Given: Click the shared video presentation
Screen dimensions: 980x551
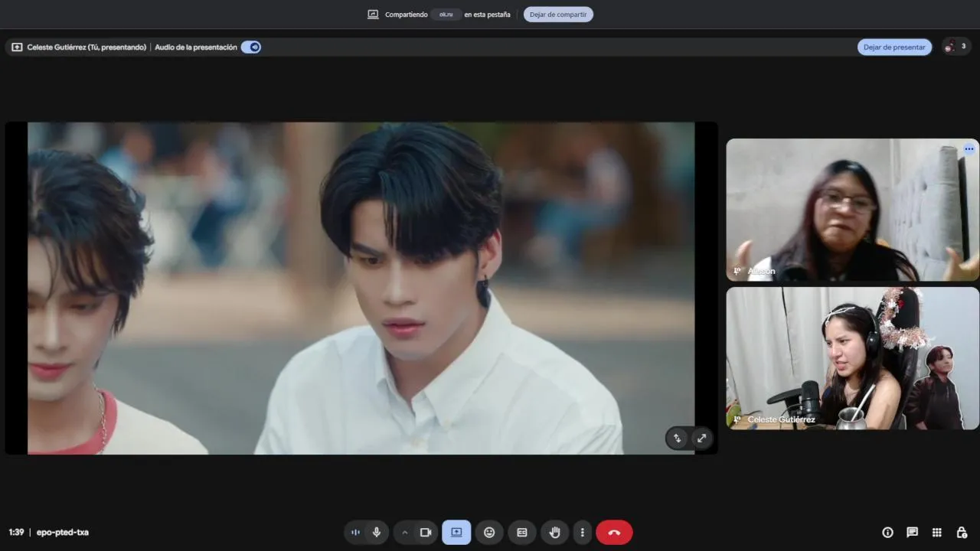Looking at the screenshot, I should tap(361, 289).
